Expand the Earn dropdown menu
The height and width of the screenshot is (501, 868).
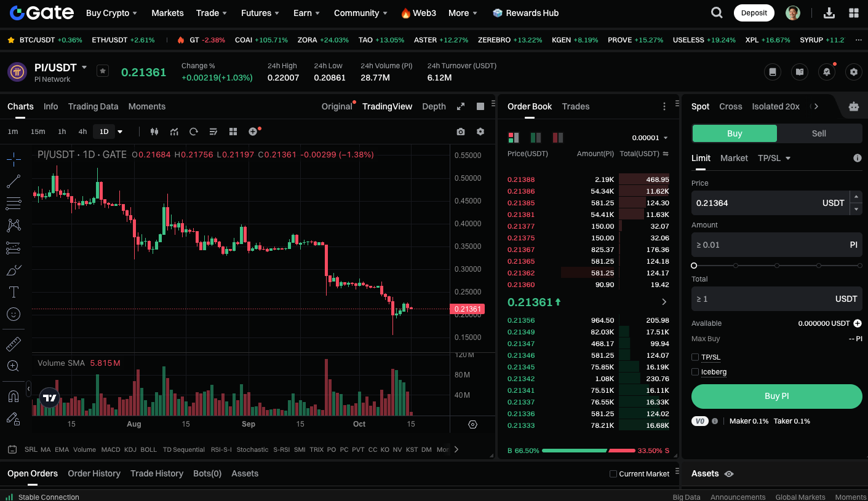click(x=307, y=13)
